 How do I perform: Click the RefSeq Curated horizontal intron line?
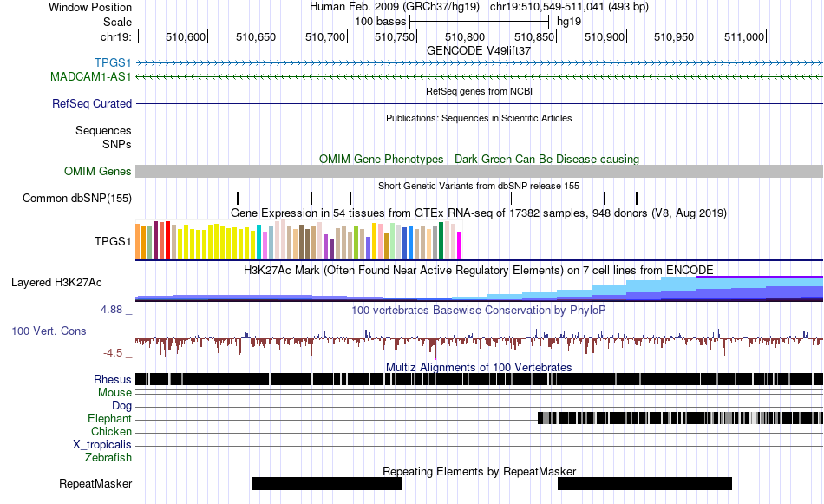pos(479,103)
